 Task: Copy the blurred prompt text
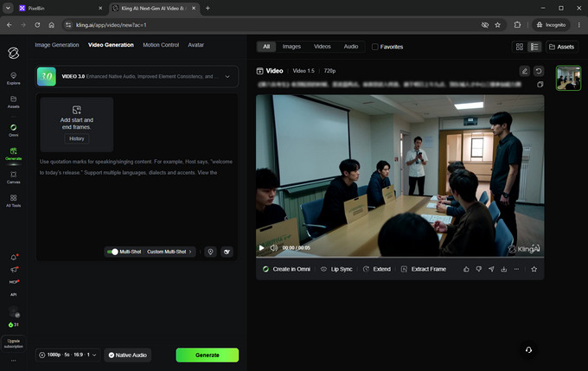click(x=540, y=85)
